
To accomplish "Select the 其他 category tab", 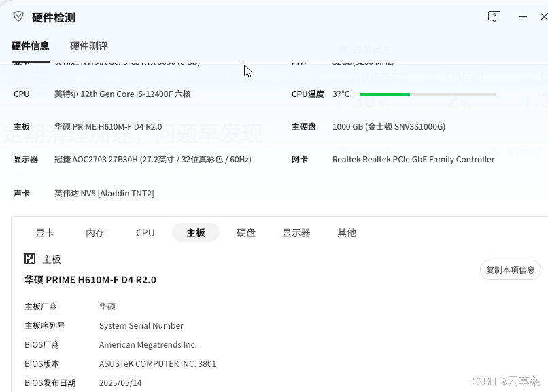I will pos(347,233).
